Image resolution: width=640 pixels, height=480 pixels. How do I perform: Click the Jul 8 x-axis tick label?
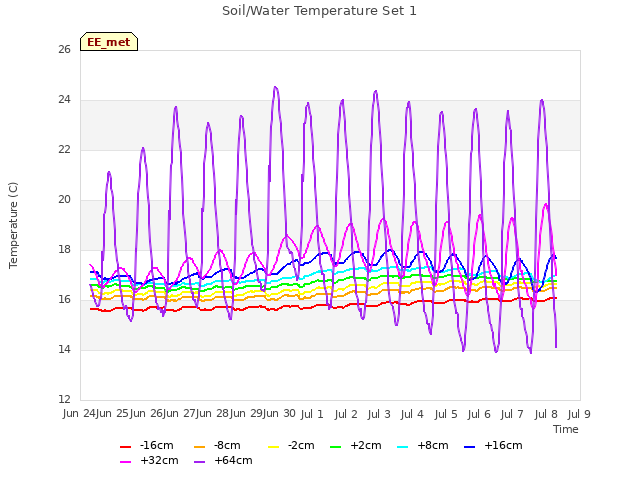coord(546,414)
